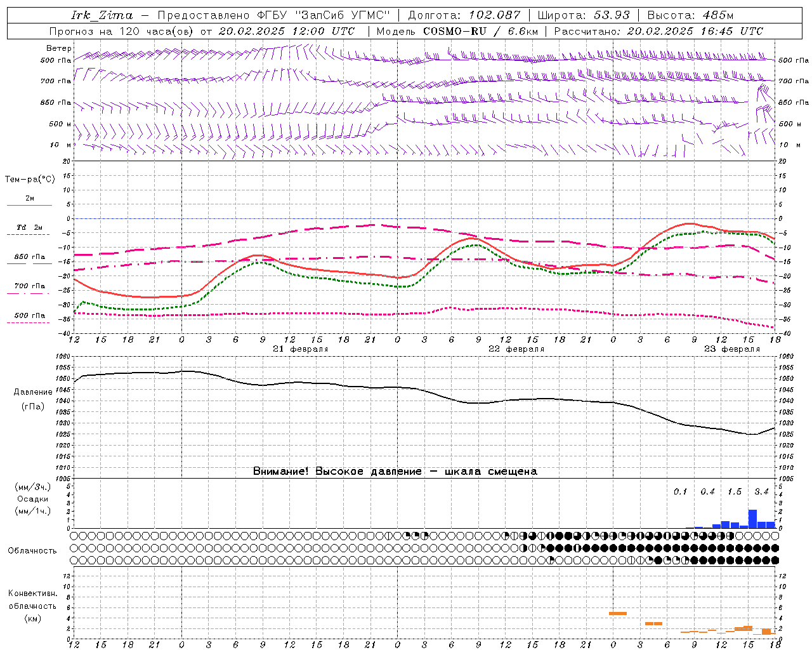This screenshot has height=650, width=812.
Task: Click the 'Тем-ра(°C)' temperature panel label
Action: click(x=30, y=179)
